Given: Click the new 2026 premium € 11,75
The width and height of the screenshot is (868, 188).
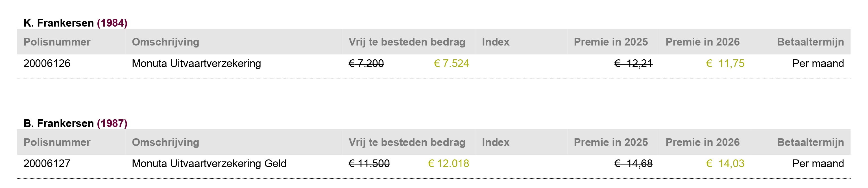Looking at the screenshot, I should point(725,63).
